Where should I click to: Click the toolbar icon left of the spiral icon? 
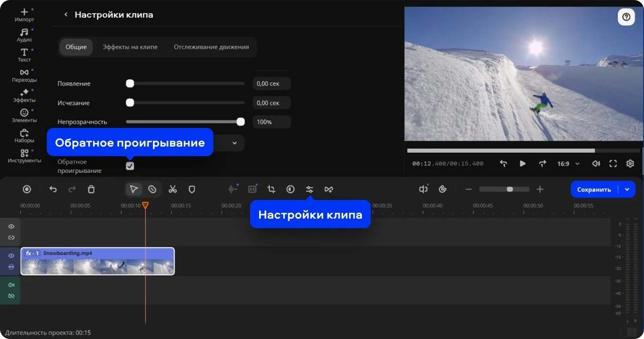click(x=423, y=189)
